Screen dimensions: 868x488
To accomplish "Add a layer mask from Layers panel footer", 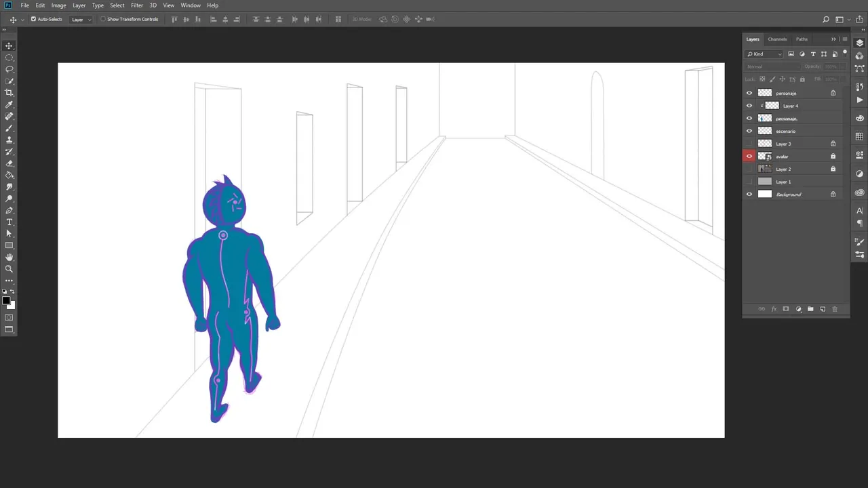I will click(x=786, y=309).
